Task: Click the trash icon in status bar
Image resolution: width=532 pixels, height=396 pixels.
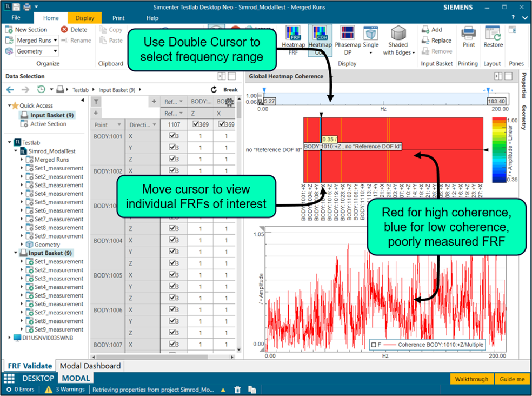Action: tap(237, 390)
